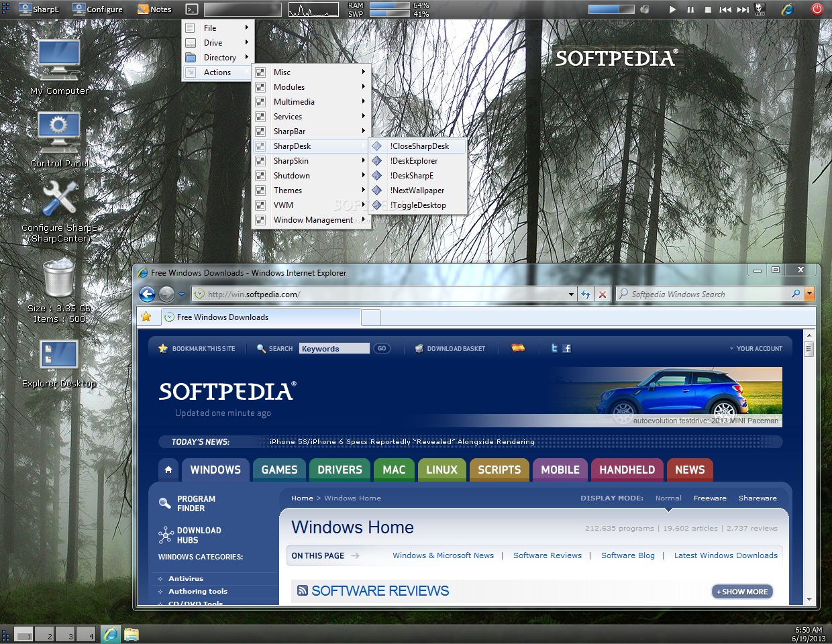The height and width of the screenshot is (644, 832).
Task: Open the DOWNLOAD BASKET link
Action: pos(450,348)
